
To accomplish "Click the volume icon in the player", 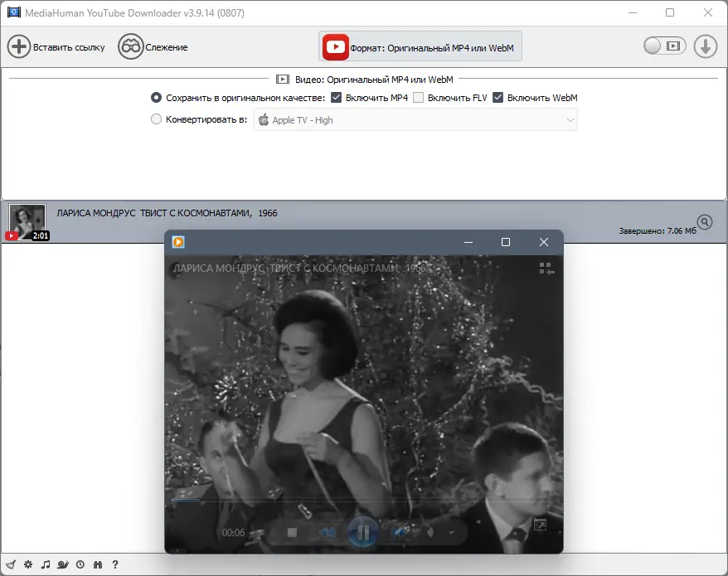I will [x=430, y=532].
